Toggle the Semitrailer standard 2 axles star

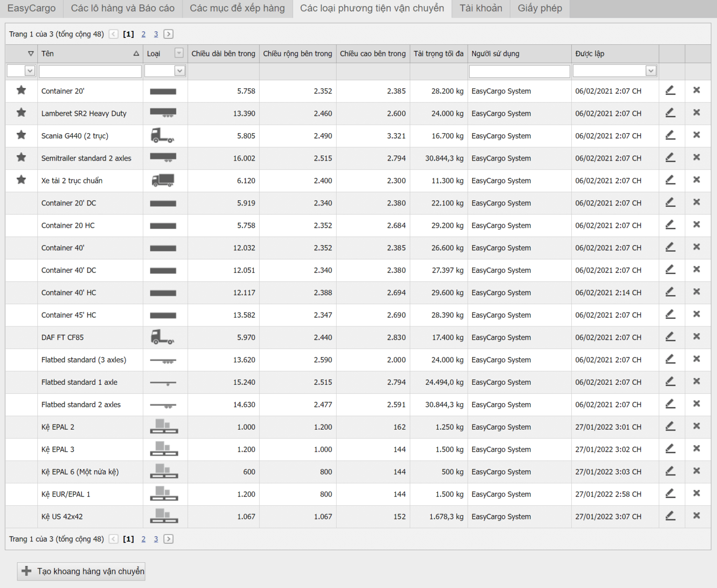point(21,157)
